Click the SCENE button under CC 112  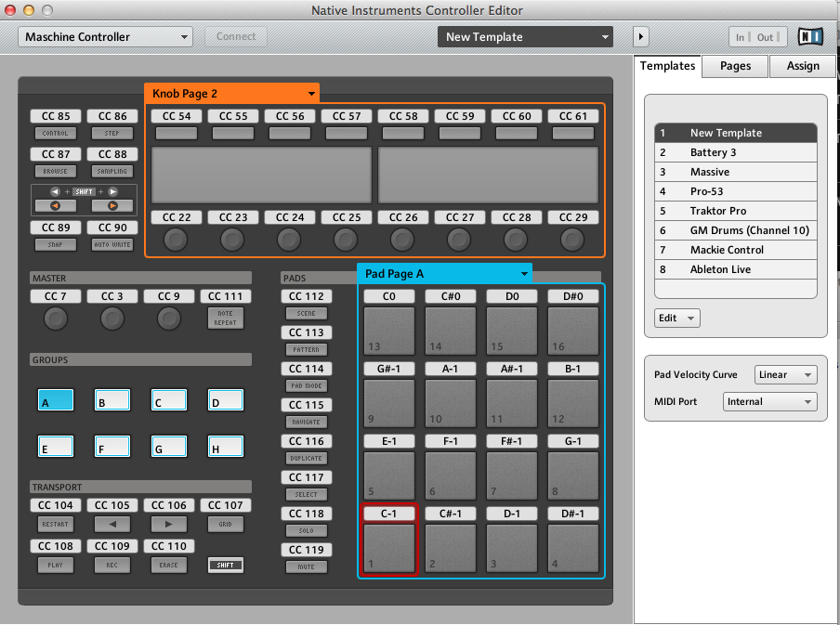(x=307, y=313)
